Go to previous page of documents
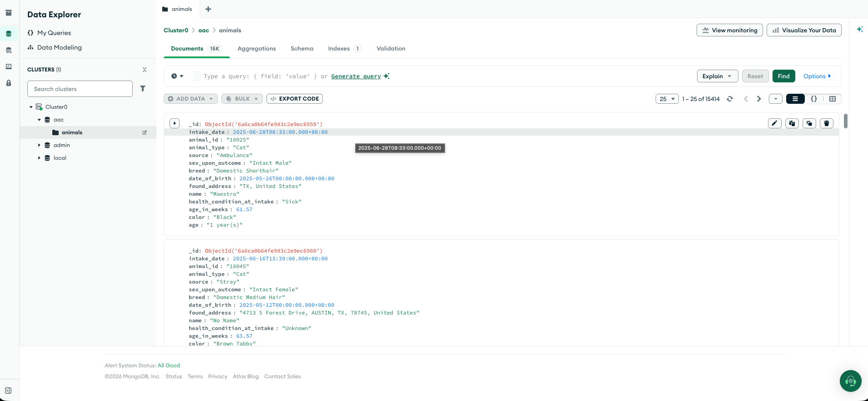 746,99
